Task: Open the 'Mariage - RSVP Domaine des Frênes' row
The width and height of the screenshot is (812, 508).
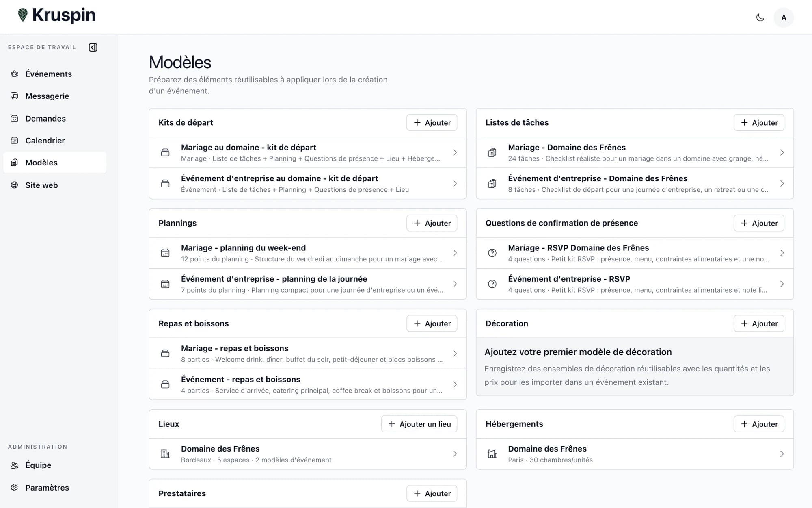Action: (635, 253)
